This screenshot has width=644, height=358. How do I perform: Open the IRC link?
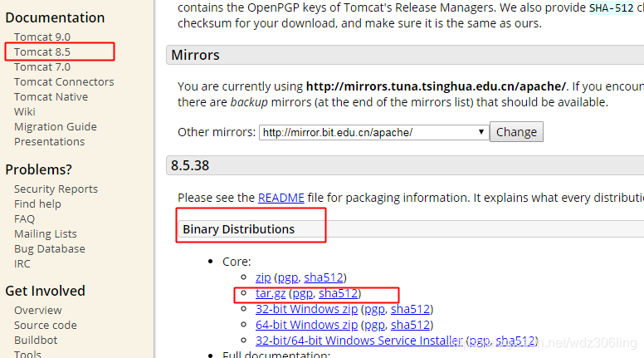coord(22,264)
